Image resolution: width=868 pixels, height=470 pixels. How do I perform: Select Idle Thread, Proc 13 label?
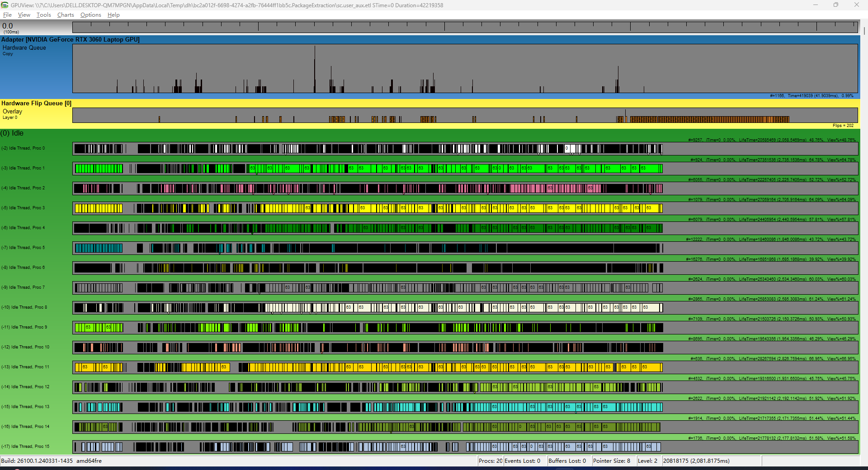point(25,407)
